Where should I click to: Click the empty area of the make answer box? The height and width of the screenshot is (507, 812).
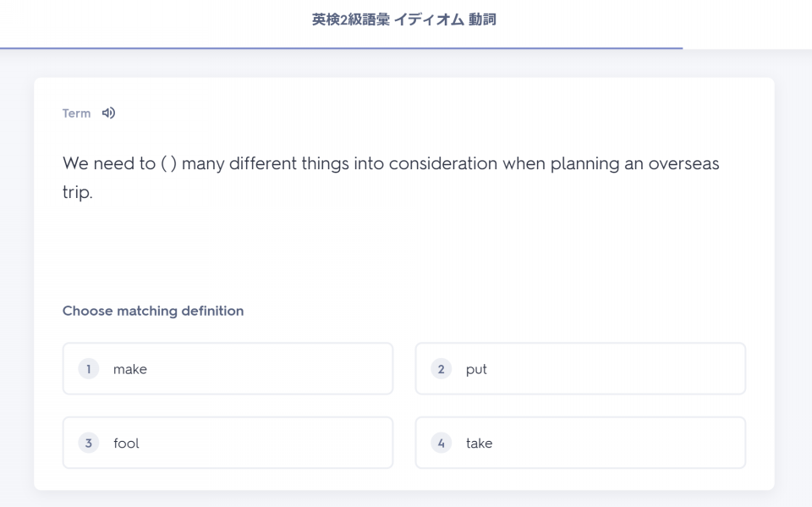click(x=269, y=368)
